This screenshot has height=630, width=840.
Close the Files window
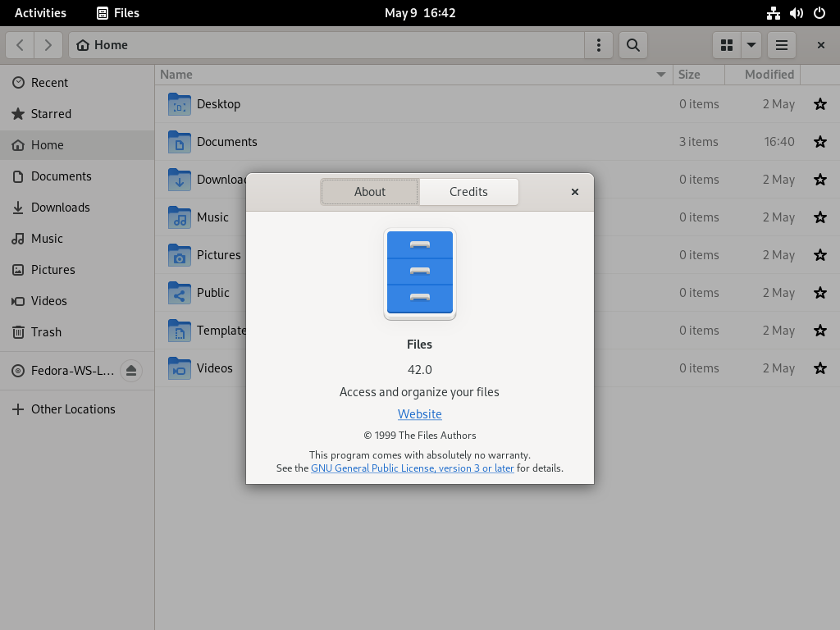820,45
